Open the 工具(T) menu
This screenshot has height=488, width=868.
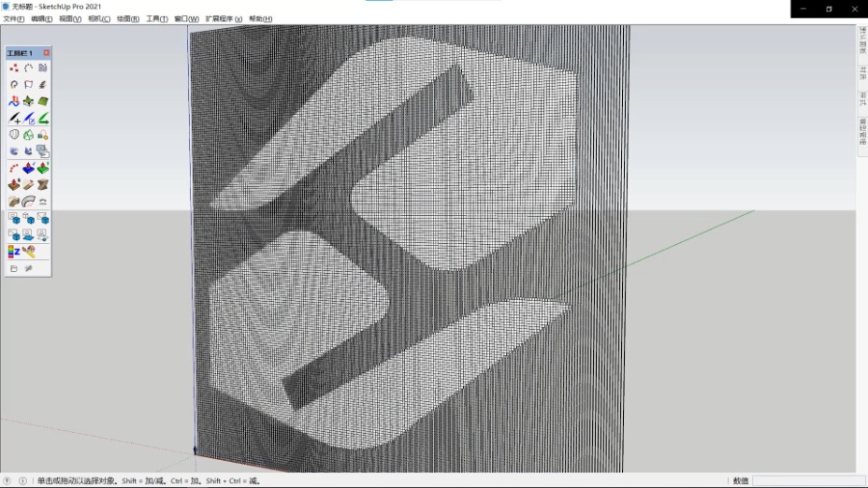click(156, 19)
